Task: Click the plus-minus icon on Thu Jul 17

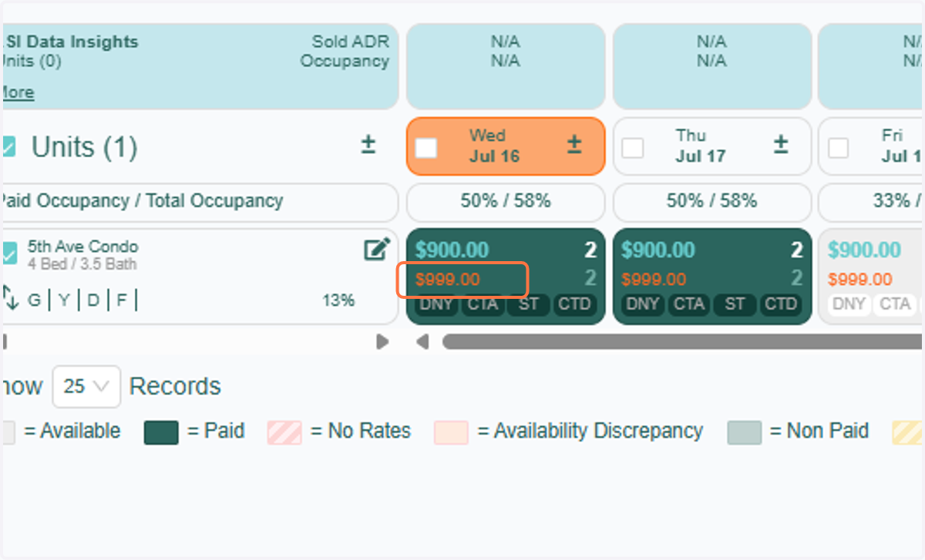Action: point(781,145)
